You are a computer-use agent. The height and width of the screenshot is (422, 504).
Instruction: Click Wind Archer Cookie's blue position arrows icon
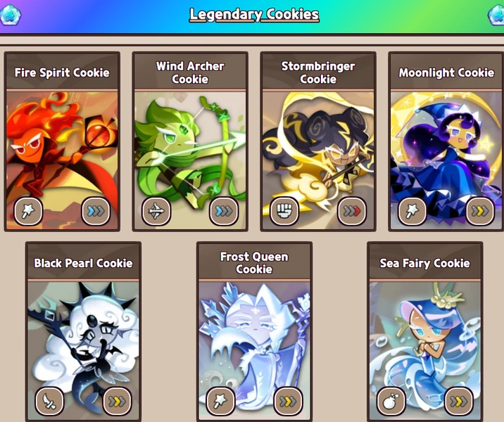(224, 211)
